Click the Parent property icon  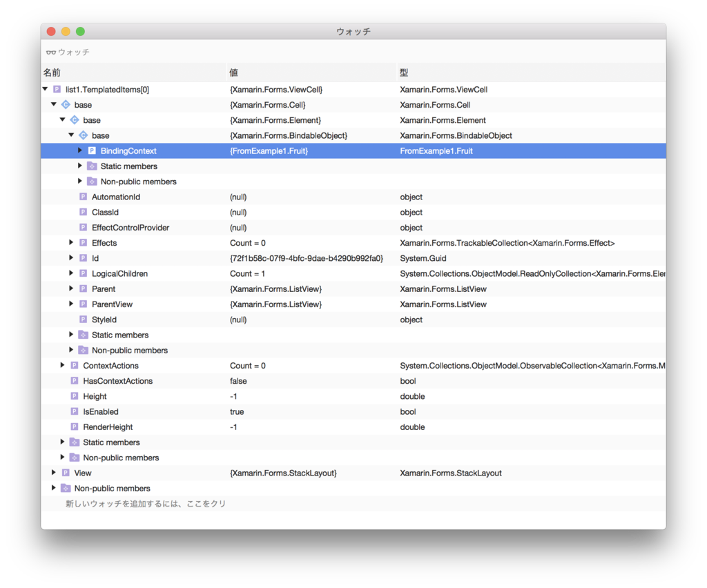click(83, 288)
